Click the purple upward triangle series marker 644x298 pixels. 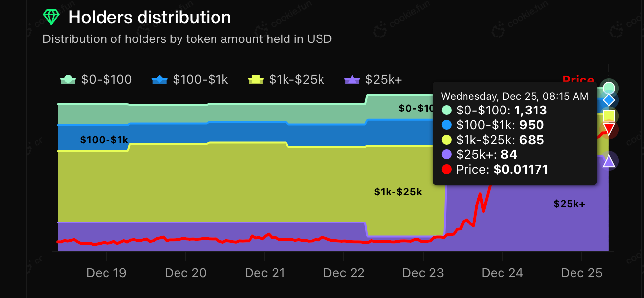click(609, 161)
